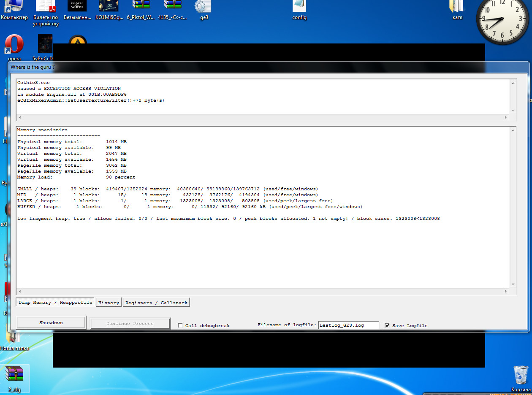532x395 pixels.
Task: Click the "LARGE / heaps" row
Action: [x=175, y=201]
